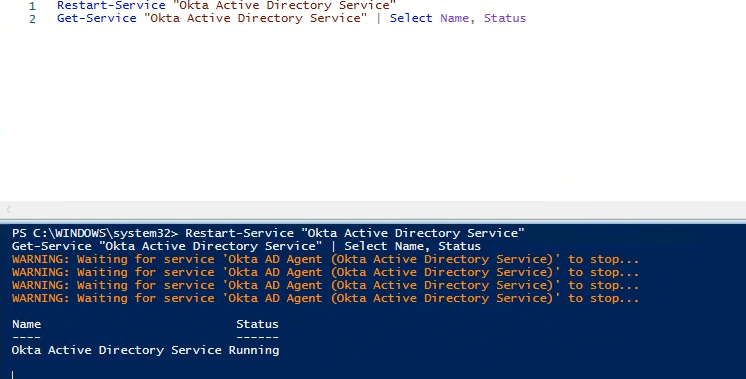Click the PS C:\WINDOWS\system32 prompt in console

click(95, 233)
